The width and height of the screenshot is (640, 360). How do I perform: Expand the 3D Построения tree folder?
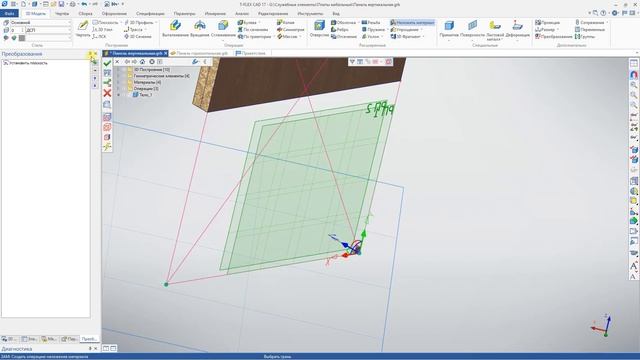click(x=119, y=70)
